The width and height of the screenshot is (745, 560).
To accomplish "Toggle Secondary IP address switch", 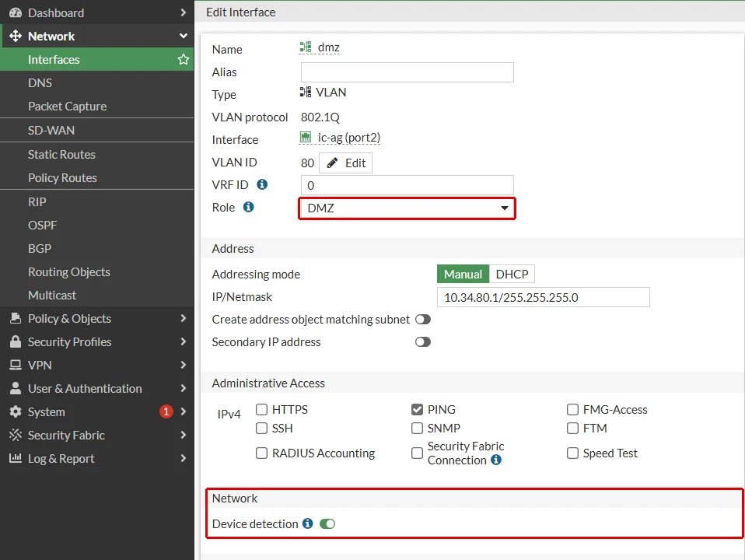I will 423,341.
